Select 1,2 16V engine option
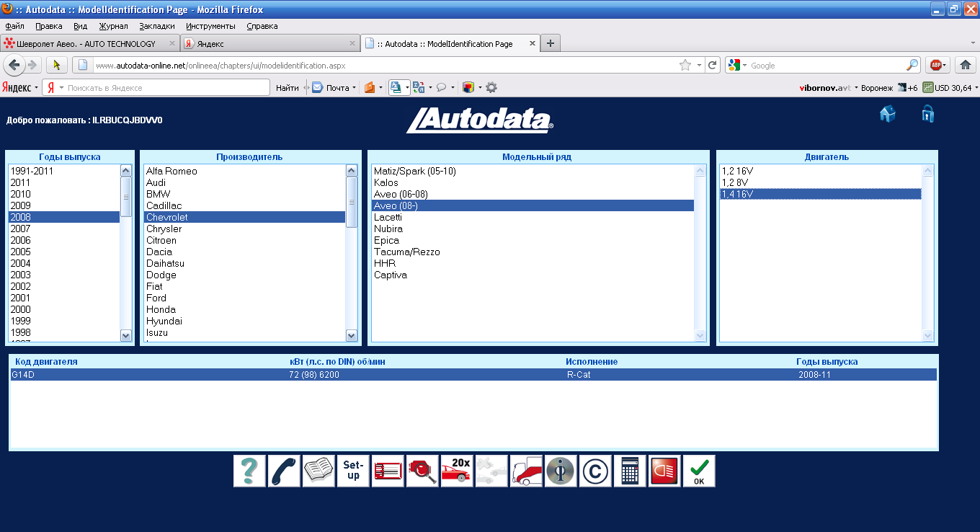Screen dimensions: 980x532 coord(736,171)
